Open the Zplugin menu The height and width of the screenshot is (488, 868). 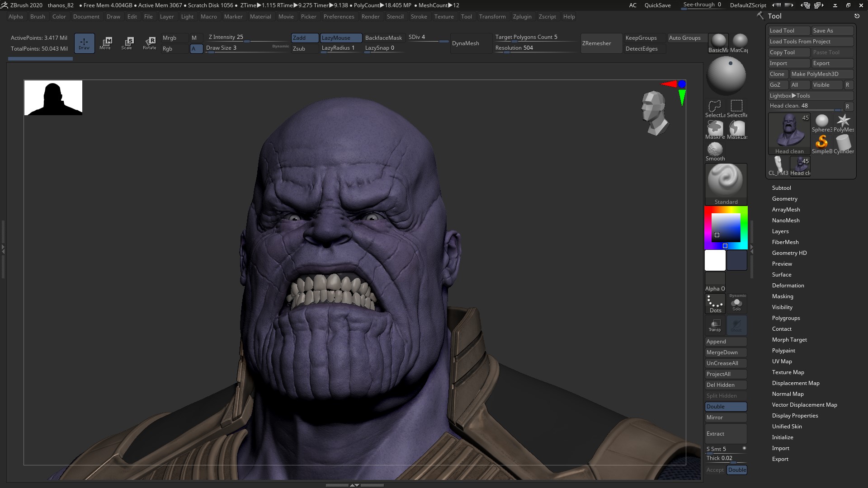pos(522,17)
